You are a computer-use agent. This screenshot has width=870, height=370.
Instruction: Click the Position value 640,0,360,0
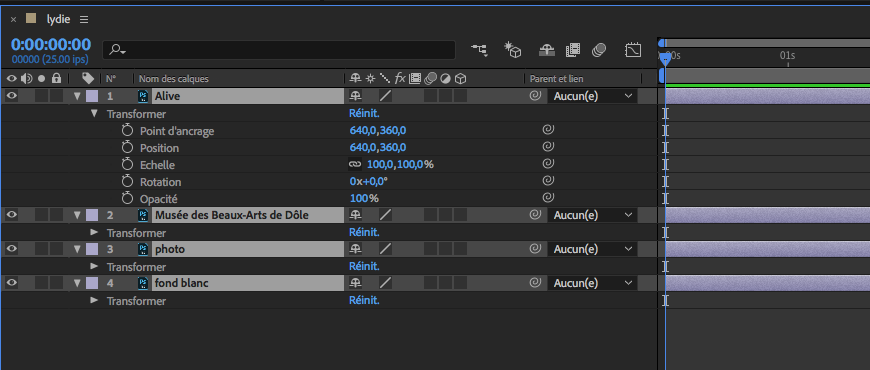pyautogui.click(x=378, y=148)
